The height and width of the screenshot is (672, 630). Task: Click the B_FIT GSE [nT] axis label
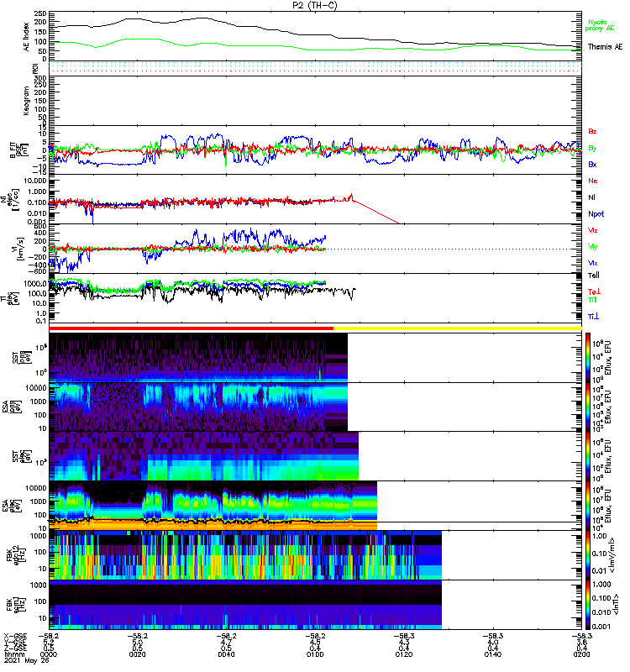coord(19,150)
